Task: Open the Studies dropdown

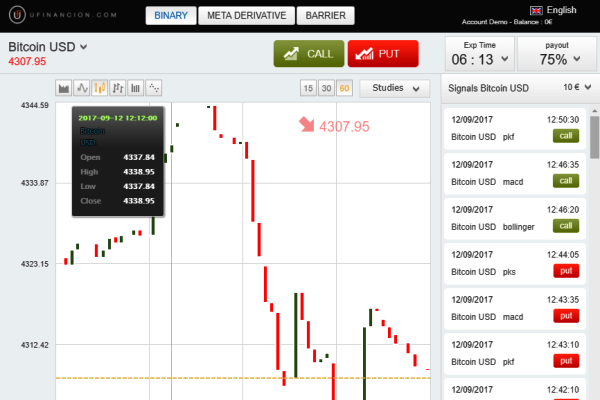Action: pyautogui.click(x=395, y=88)
